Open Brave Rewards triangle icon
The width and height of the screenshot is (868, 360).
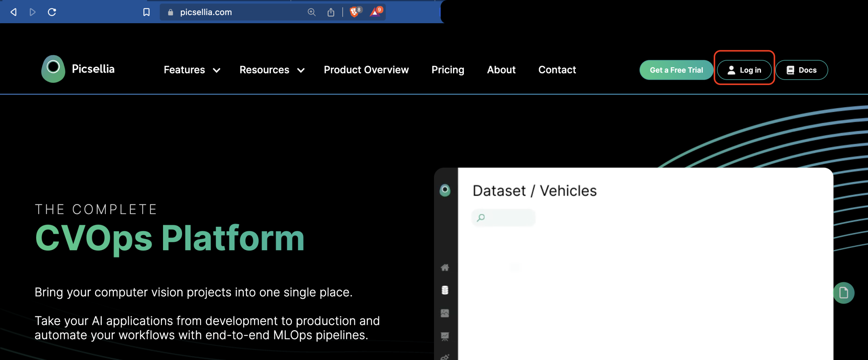point(375,12)
